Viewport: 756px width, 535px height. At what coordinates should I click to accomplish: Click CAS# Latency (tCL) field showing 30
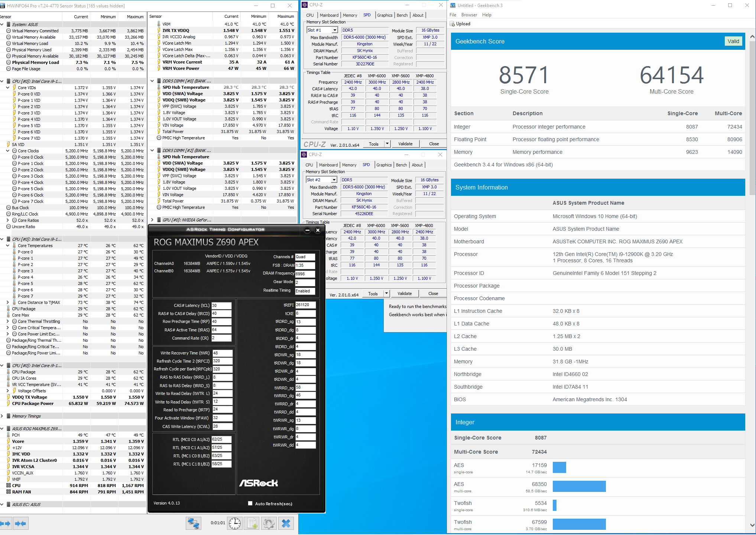(221, 305)
